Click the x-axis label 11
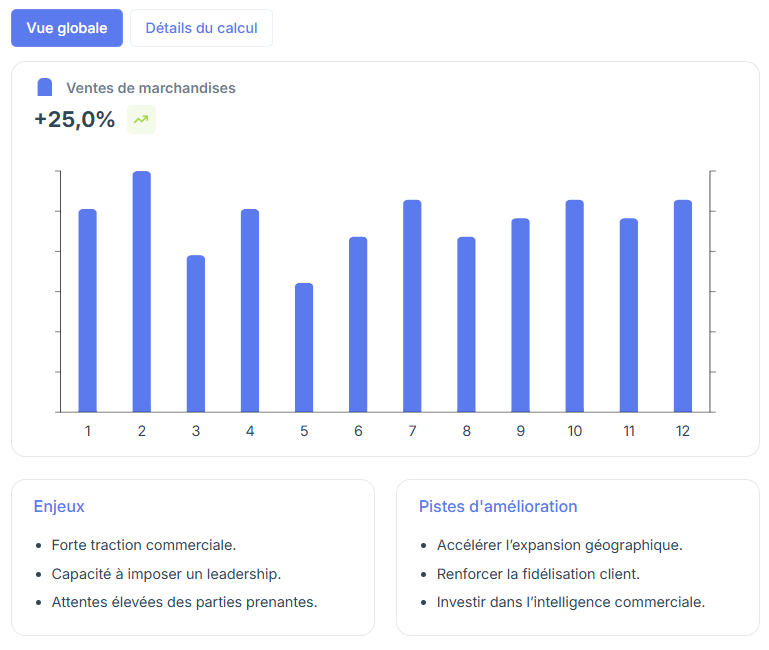Screen dimensions: 769x650 tap(629, 431)
